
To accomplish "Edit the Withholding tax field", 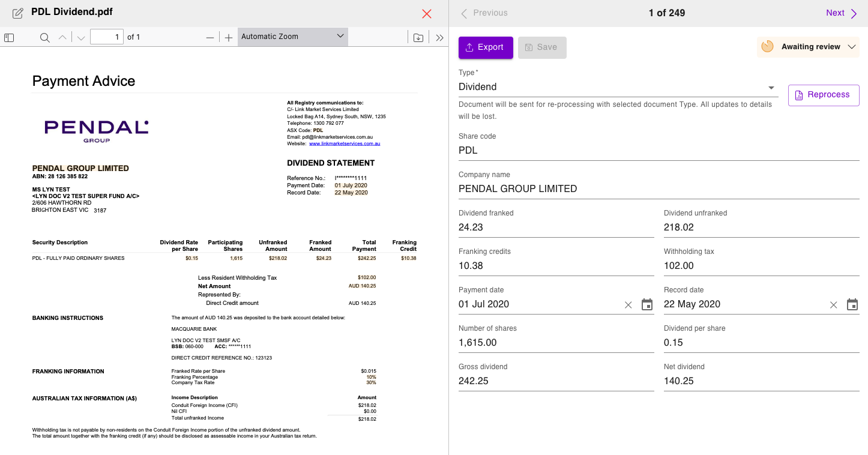I will click(762, 266).
